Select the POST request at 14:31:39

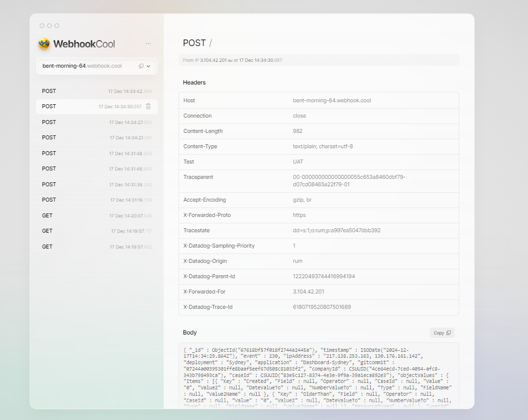tap(96, 185)
